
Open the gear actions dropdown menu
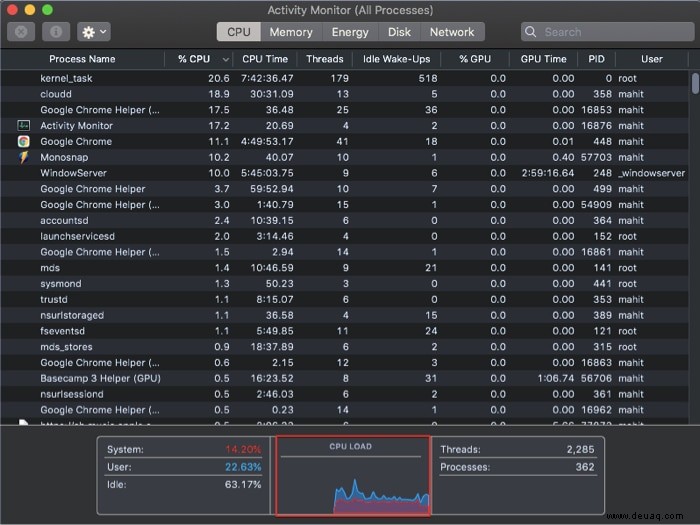[94, 32]
